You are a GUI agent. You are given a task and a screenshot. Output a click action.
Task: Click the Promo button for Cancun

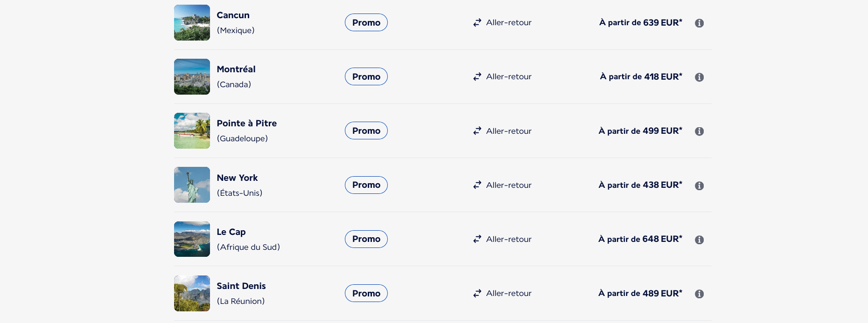pyautogui.click(x=366, y=22)
